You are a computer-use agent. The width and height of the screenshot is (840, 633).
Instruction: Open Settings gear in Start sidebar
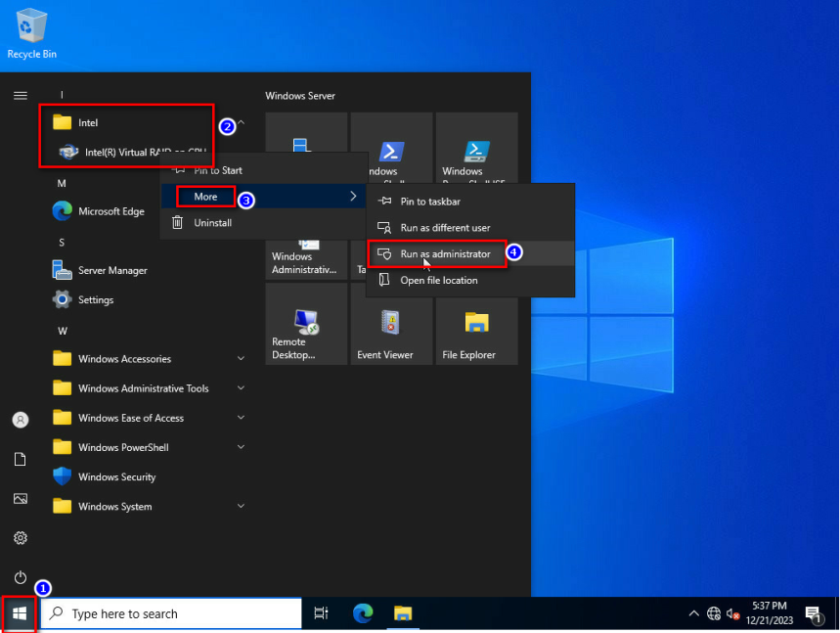pyautogui.click(x=21, y=537)
